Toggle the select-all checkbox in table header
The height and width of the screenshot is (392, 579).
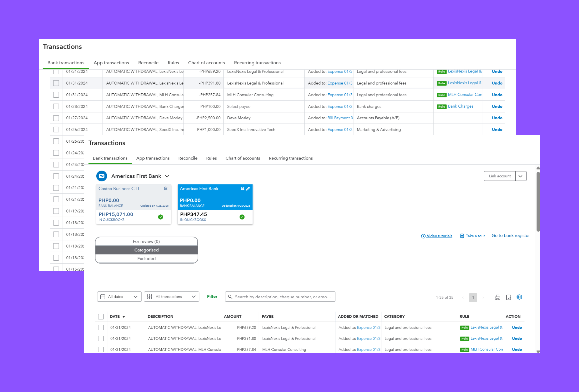[101, 317]
